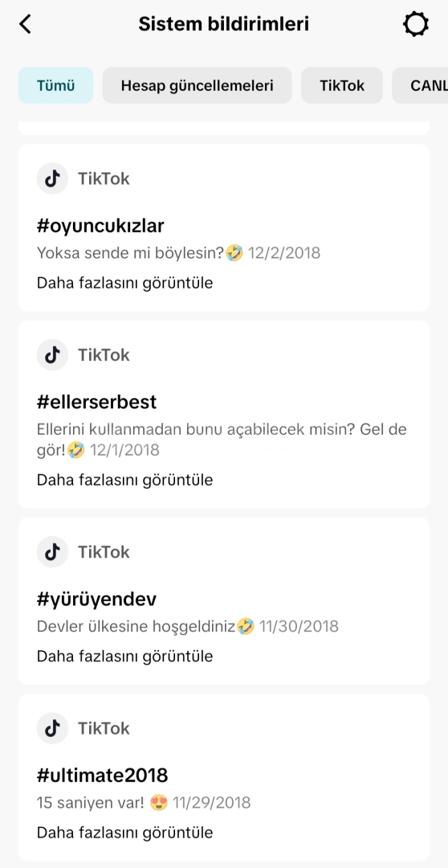Expand Daha fazlasını görüntüle under #yürüyendev
Image resolution: width=448 pixels, height=868 pixels.
coord(125,657)
